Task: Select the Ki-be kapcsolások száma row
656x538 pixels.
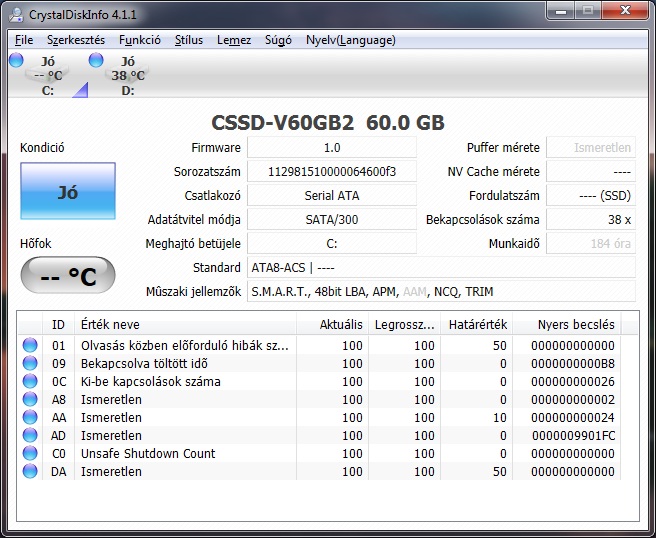Action: point(319,381)
